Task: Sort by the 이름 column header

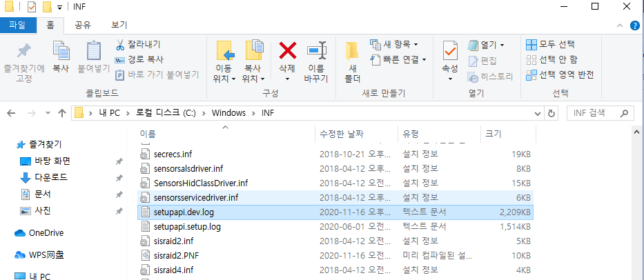Action: (226, 134)
